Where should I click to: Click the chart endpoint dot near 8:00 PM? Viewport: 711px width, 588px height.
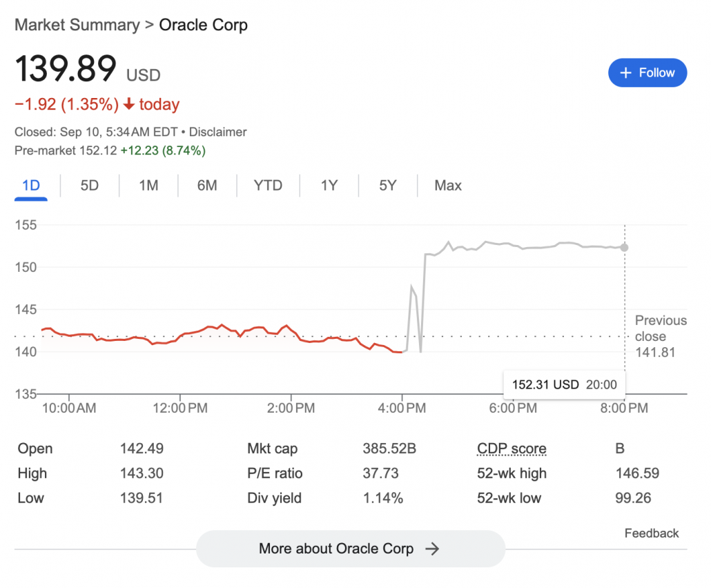click(x=624, y=247)
